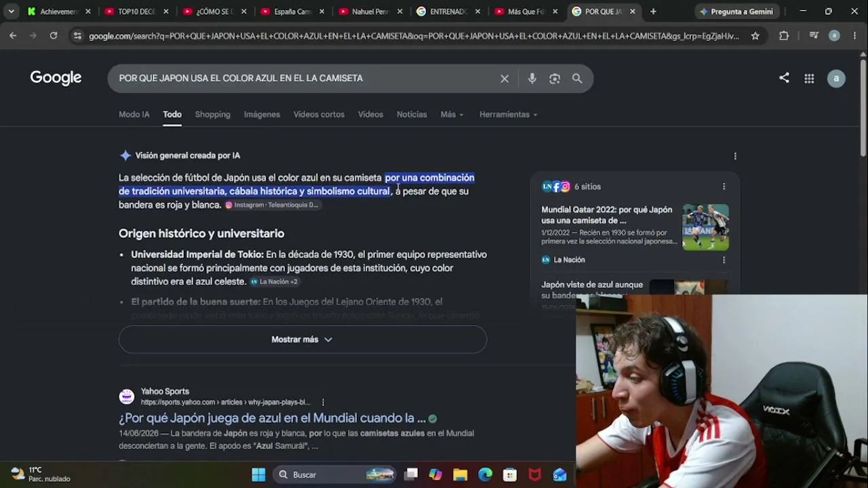Open the Google account avatar
Screen dimensions: 868x488
point(836,79)
